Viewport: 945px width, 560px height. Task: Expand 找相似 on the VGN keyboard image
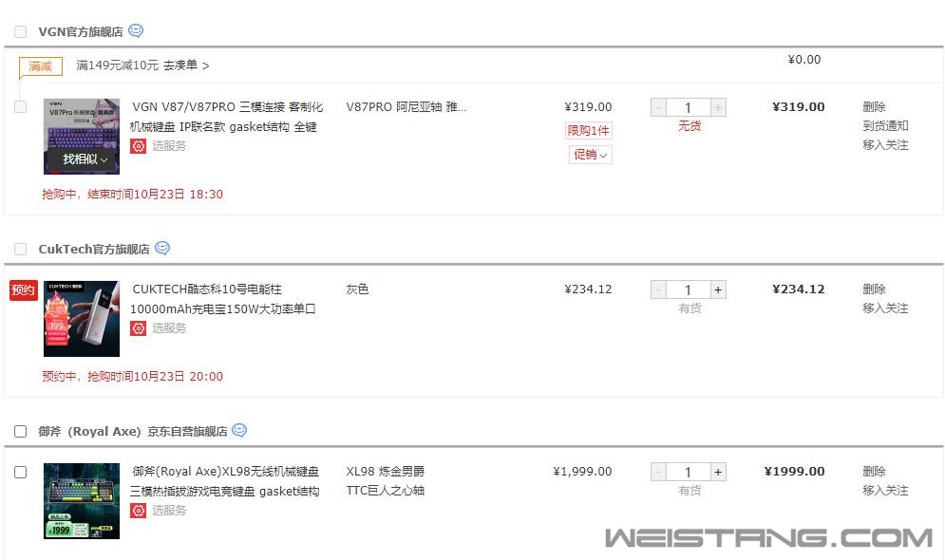pos(85,159)
